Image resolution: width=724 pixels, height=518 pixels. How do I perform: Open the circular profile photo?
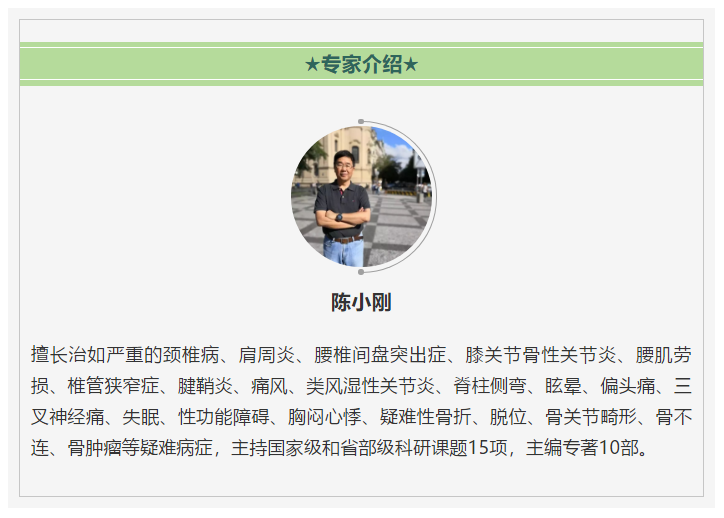pos(362,197)
